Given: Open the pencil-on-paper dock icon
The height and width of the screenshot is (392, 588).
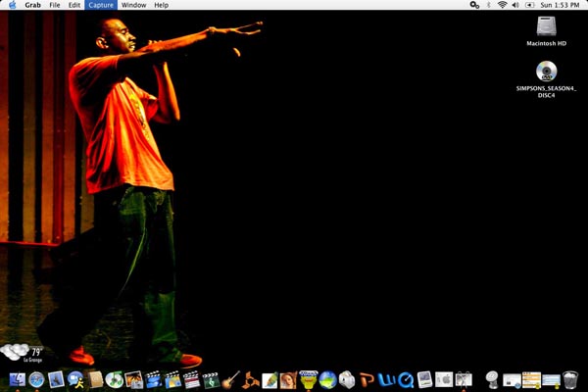Looking at the screenshot, I should 269,380.
